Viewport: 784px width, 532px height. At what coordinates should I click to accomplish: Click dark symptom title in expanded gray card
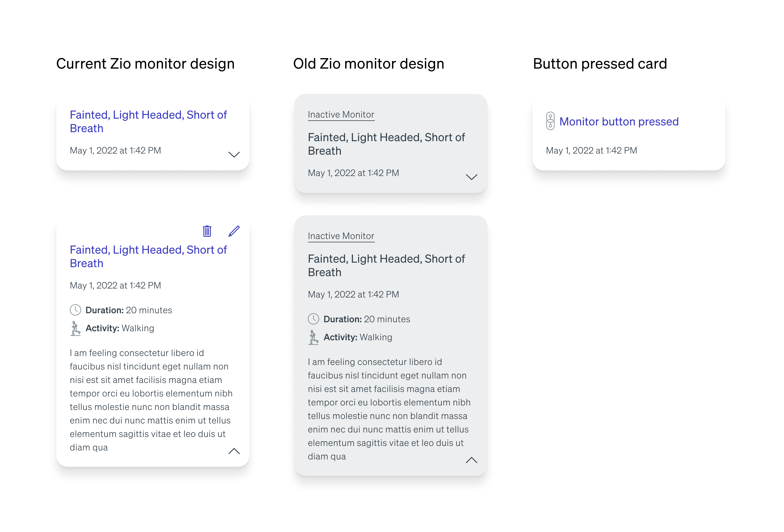coord(386,265)
